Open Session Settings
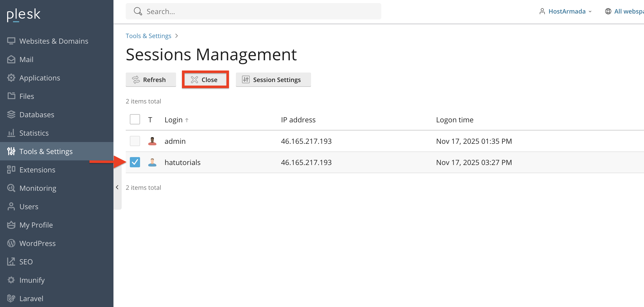Image resolution: width=644 pixels, height=307 pixels. (x=273, y=80)
